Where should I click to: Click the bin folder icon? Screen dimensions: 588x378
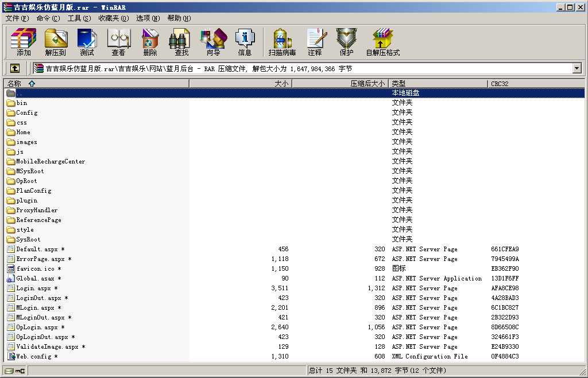point(10,103)
